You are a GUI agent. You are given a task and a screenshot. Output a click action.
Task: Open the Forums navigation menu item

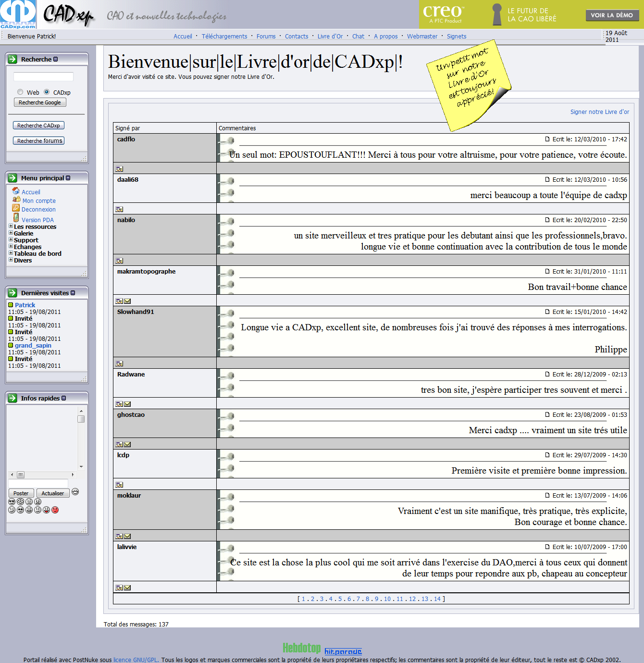[266, 37]
